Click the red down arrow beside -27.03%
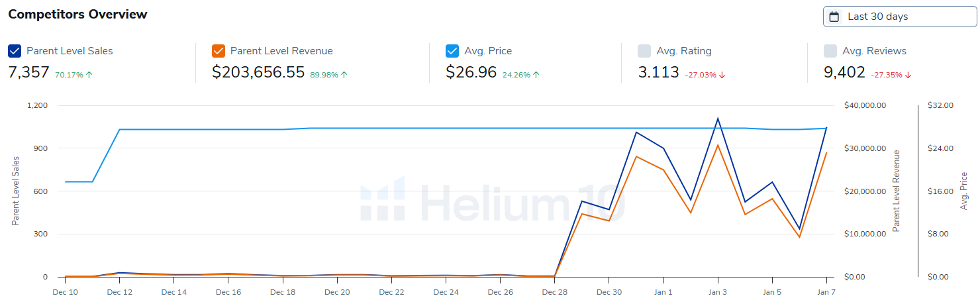 point(722,75)
